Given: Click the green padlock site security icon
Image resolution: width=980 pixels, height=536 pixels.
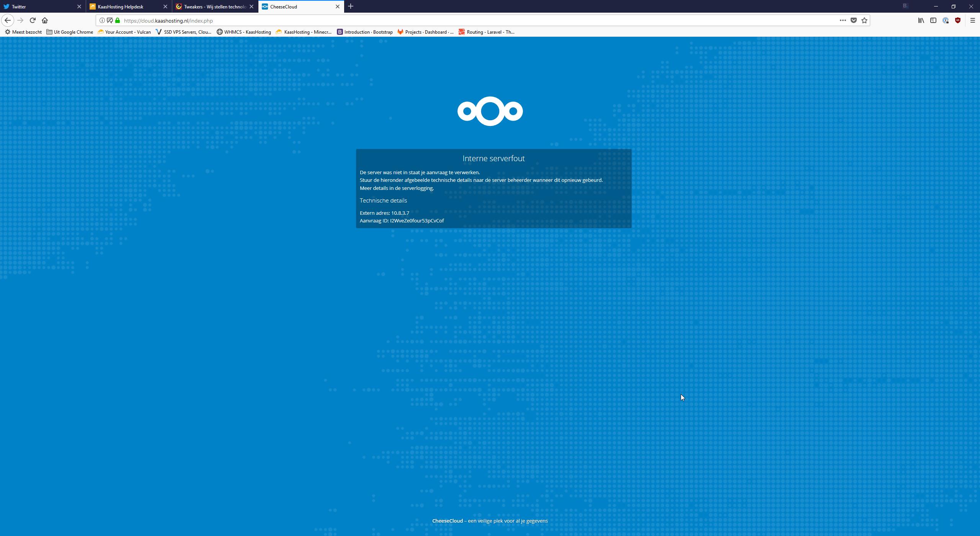Looking at the screenshot, I should tap(118, 20).
